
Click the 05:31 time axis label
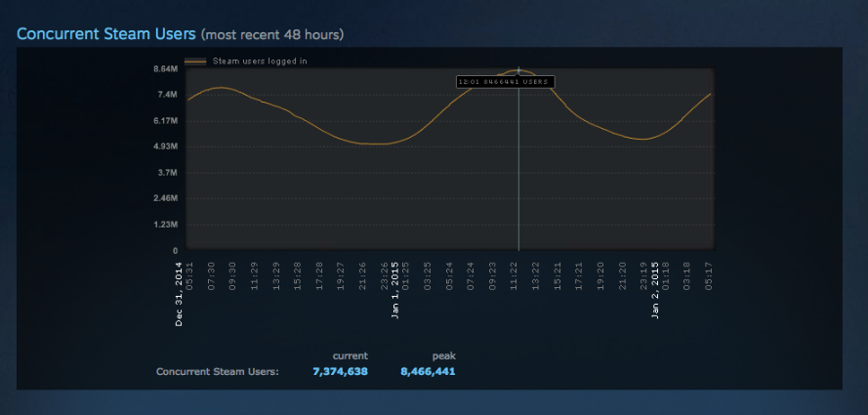pyautogui.click(x=189, y=275)
